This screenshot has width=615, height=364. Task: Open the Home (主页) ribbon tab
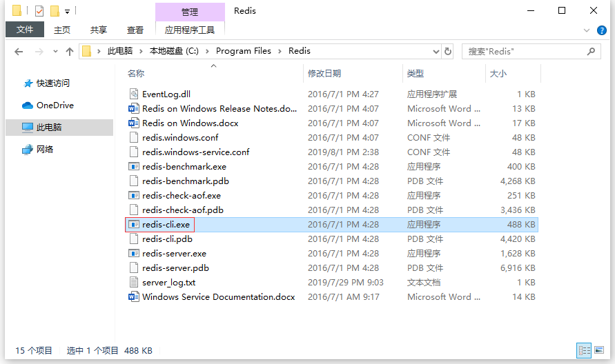tap(62, 30)
